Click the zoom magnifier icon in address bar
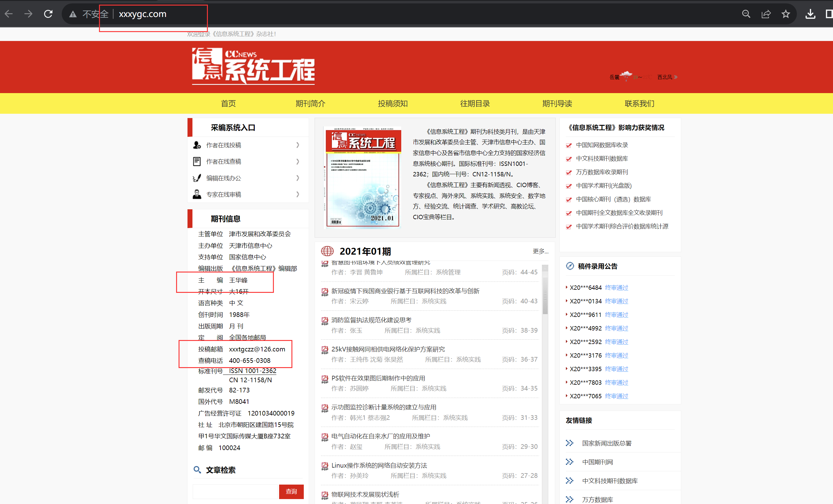 tap(746, 14)
